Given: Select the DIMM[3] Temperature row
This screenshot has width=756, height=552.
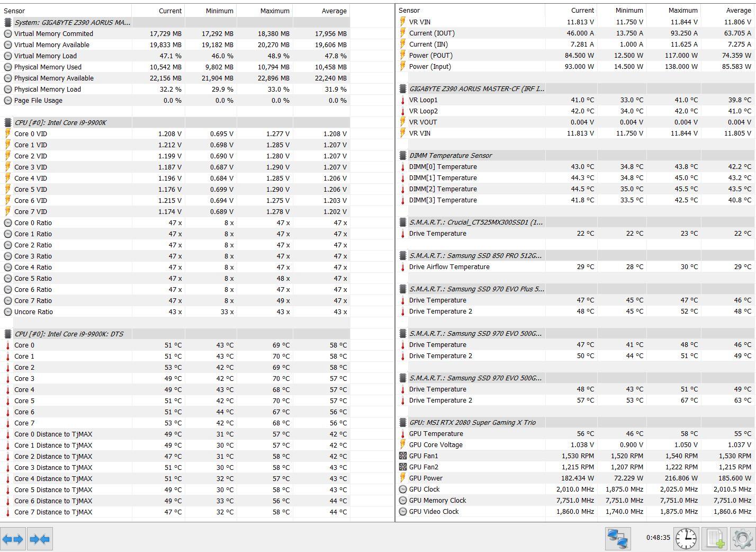Looking at the screenshot, I should coord(576,200).
